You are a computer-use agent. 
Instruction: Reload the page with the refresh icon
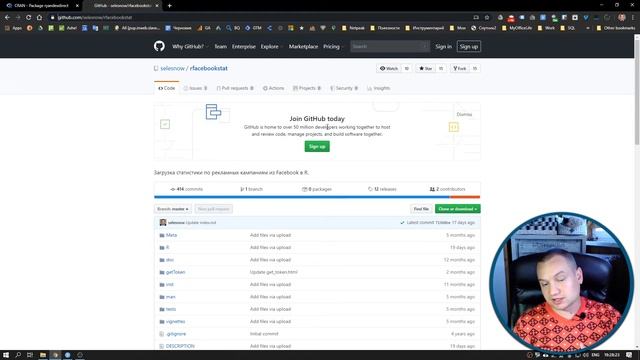pos(28,18)
